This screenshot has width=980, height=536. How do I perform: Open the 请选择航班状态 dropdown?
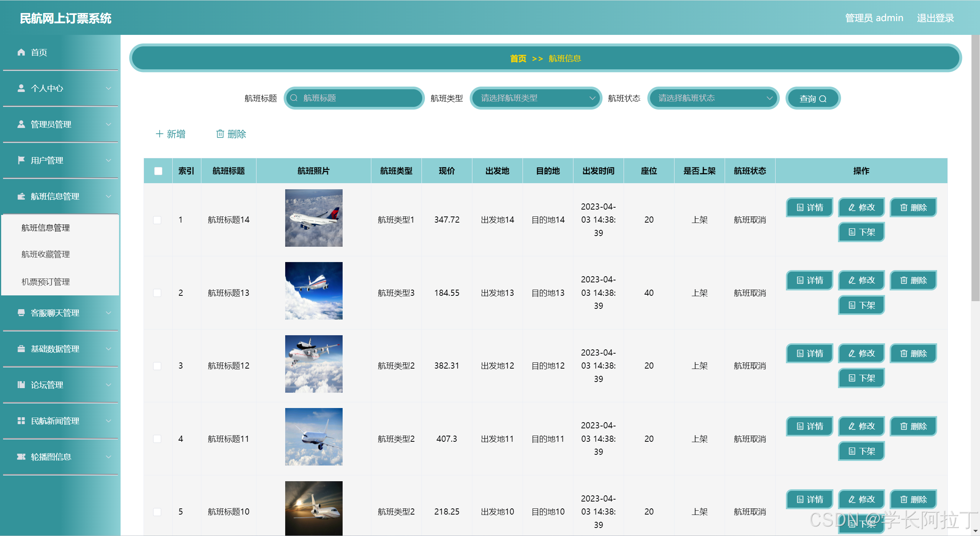coord(713,98)
